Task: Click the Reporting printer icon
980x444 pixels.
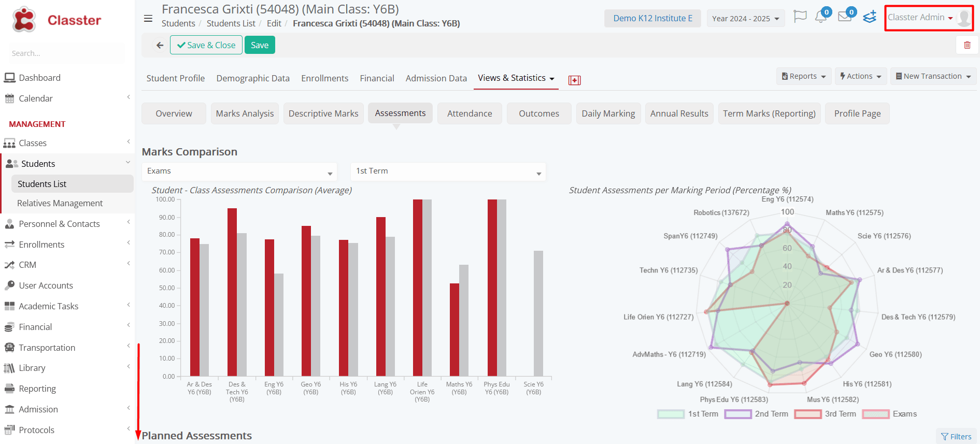Action: click(x=9, y=389)
